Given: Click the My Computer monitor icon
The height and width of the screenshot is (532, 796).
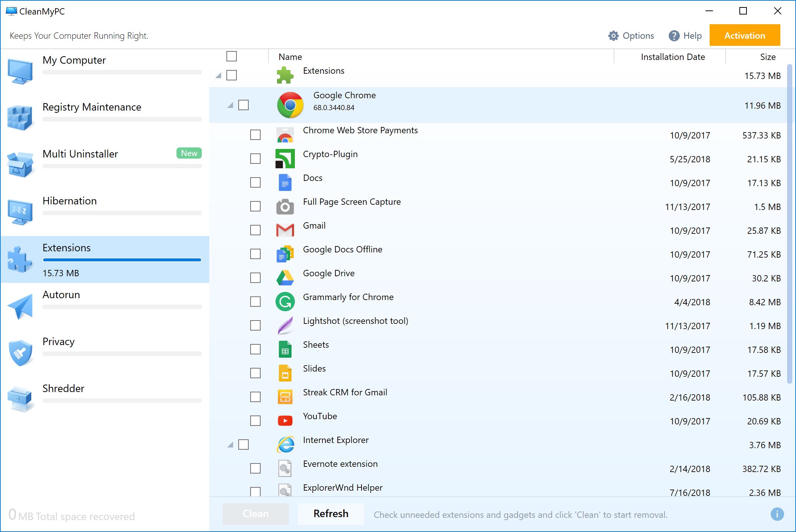Looking at the screenshot, I should coord(20,71).
